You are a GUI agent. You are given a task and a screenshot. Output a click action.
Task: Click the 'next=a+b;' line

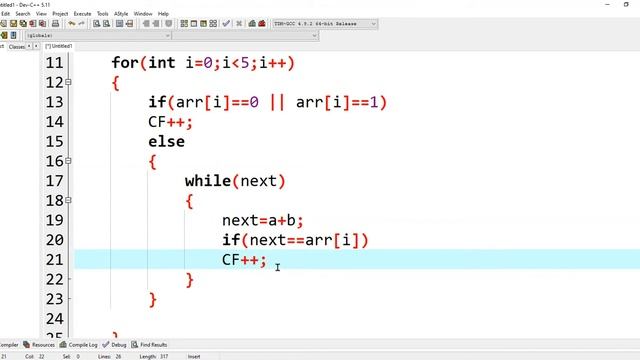pyautogui.click(x=263, y=220)
